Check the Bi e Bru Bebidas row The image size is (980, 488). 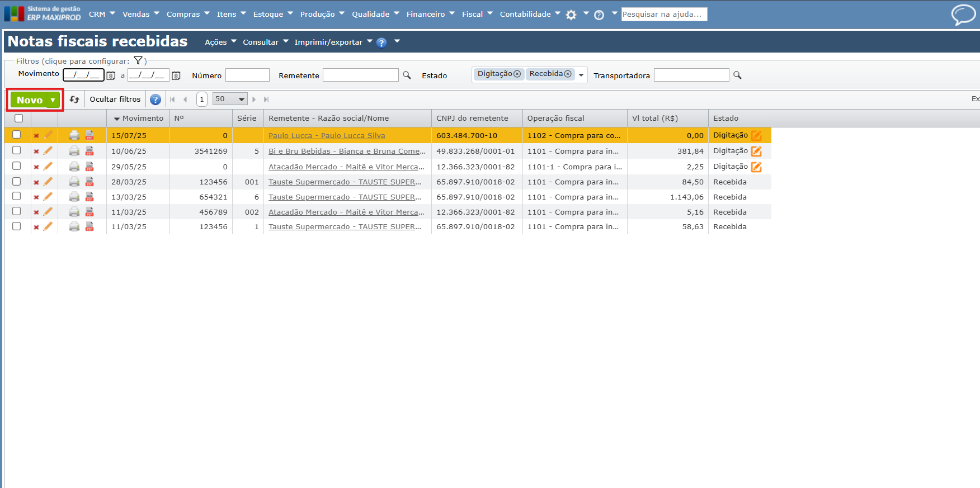click(17, 150)
